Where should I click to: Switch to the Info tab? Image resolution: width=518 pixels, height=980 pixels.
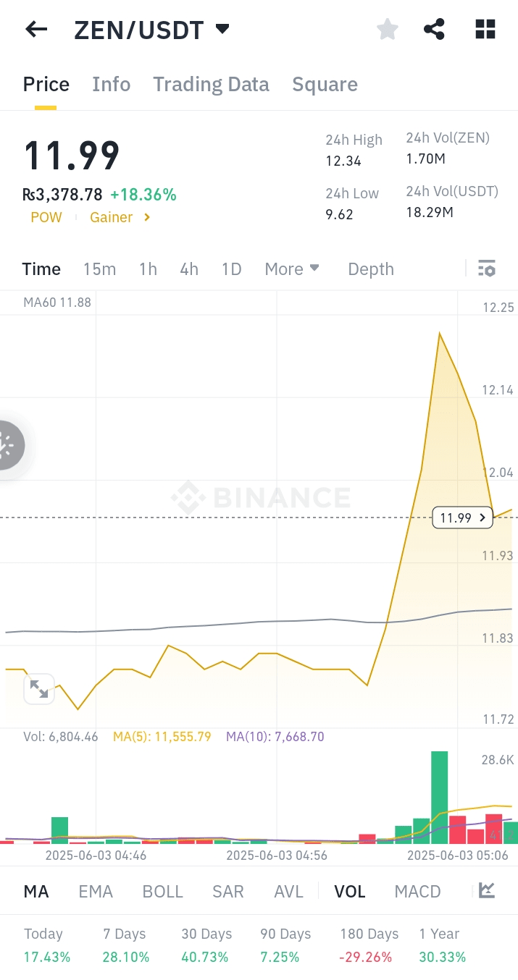click(x=111, y=85)
